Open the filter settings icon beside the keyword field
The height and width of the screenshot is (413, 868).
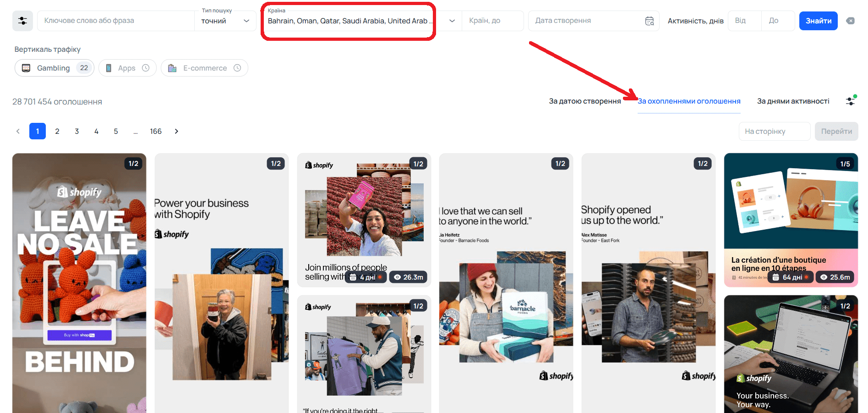[x=22, y=21]
